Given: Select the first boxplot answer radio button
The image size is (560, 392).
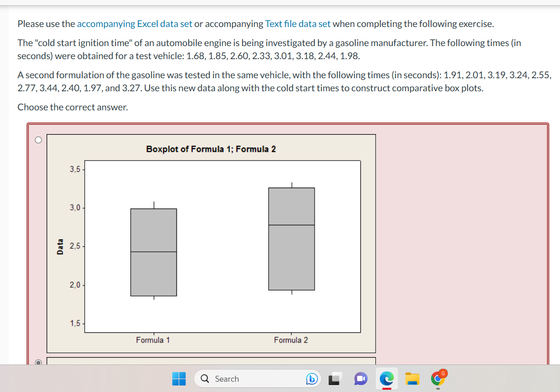Looking at the screenshot, I should [x=38, y=139].
